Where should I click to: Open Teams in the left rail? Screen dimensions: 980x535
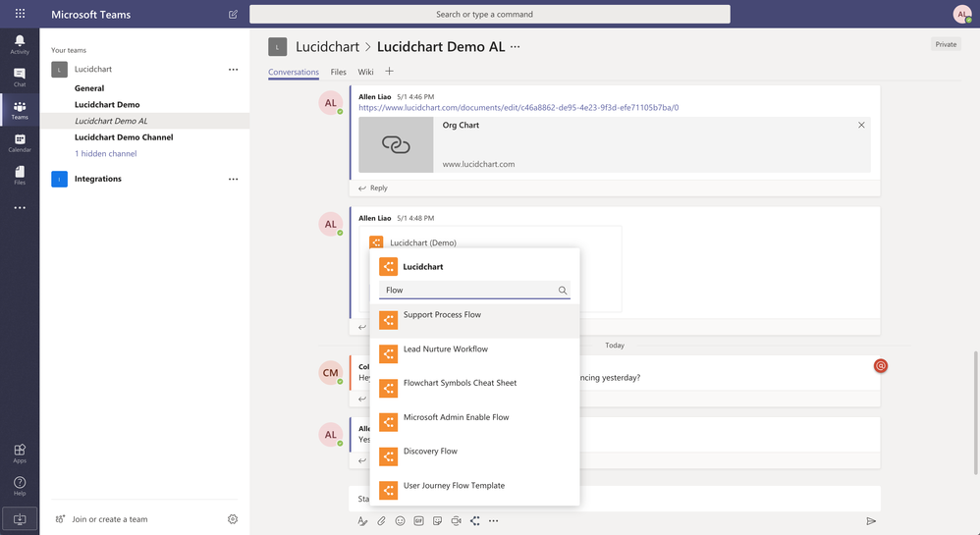pyautogui.click(x=20, y=110)
